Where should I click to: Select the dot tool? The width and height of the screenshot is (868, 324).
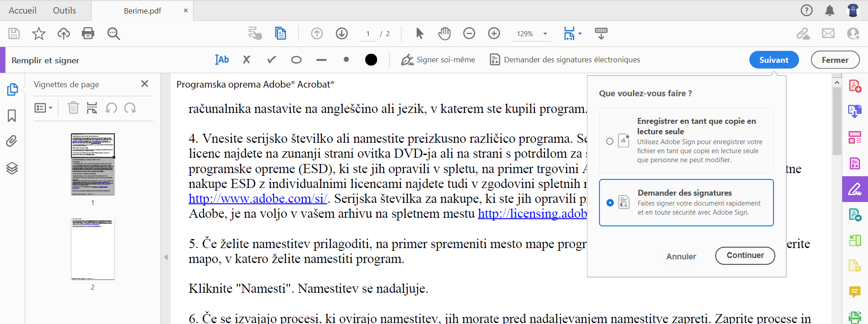pos(346,59)
